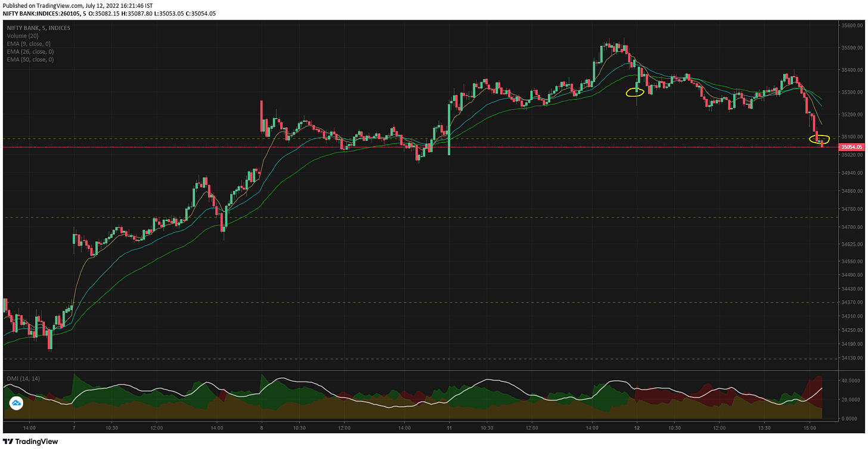The height and width of the screenshot is (450, 868).
Task: Select the yellow ellipse annotation near 35300
Action: [x=634, y=92]
